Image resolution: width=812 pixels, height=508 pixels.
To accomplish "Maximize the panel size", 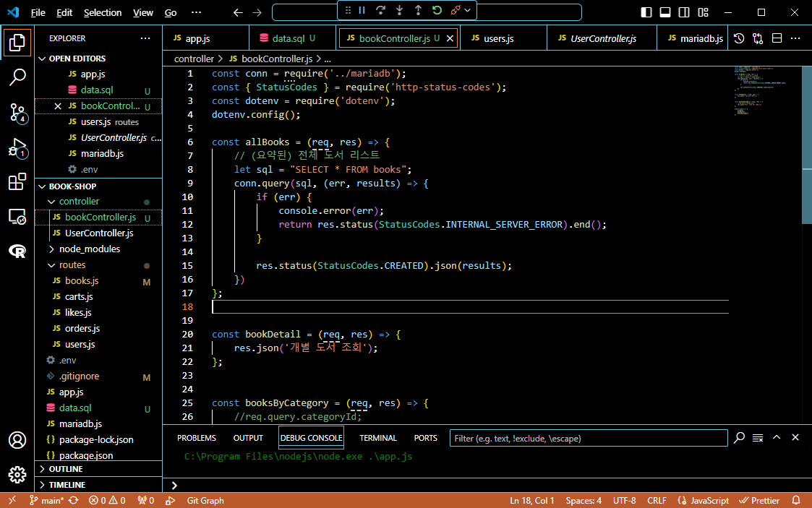I will 777,438.
